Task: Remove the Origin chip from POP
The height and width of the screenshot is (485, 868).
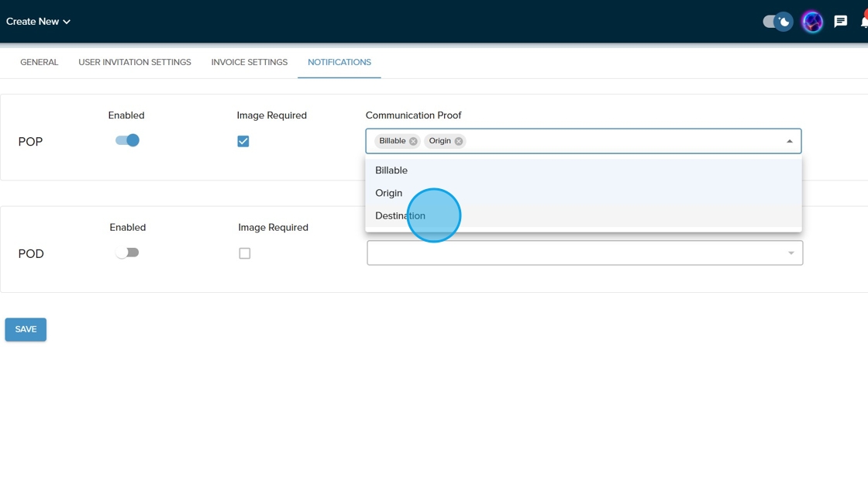Action: click(x=459, y=141)
